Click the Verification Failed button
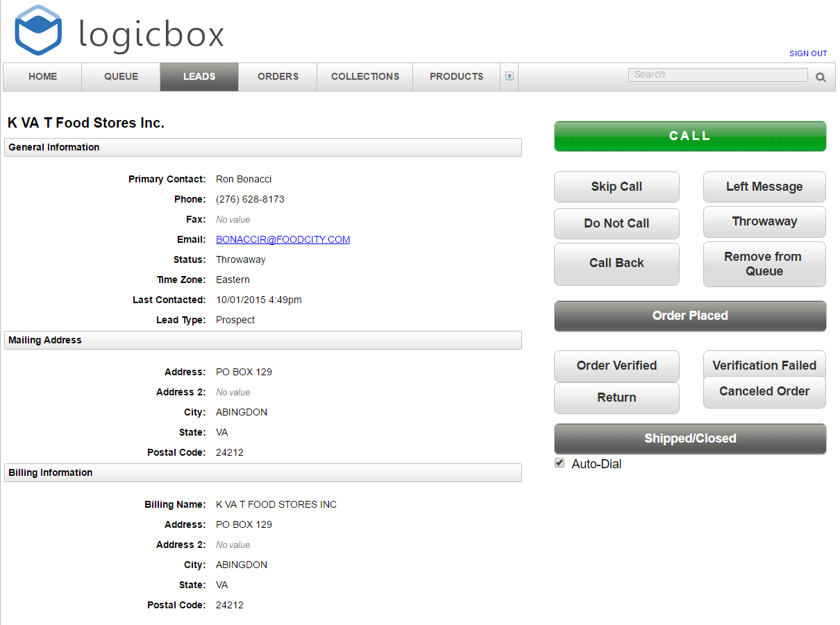 pyautogui.click(x=764, y=363)
